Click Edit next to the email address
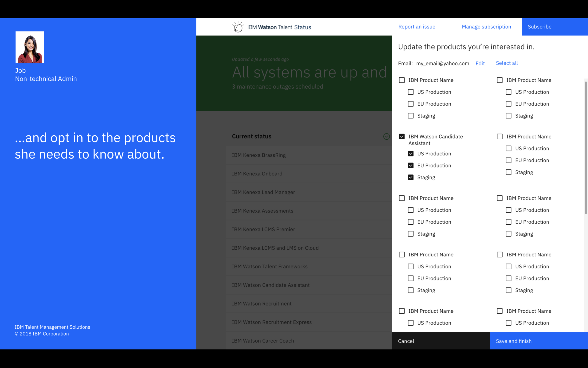 click(x=480, y=63)
